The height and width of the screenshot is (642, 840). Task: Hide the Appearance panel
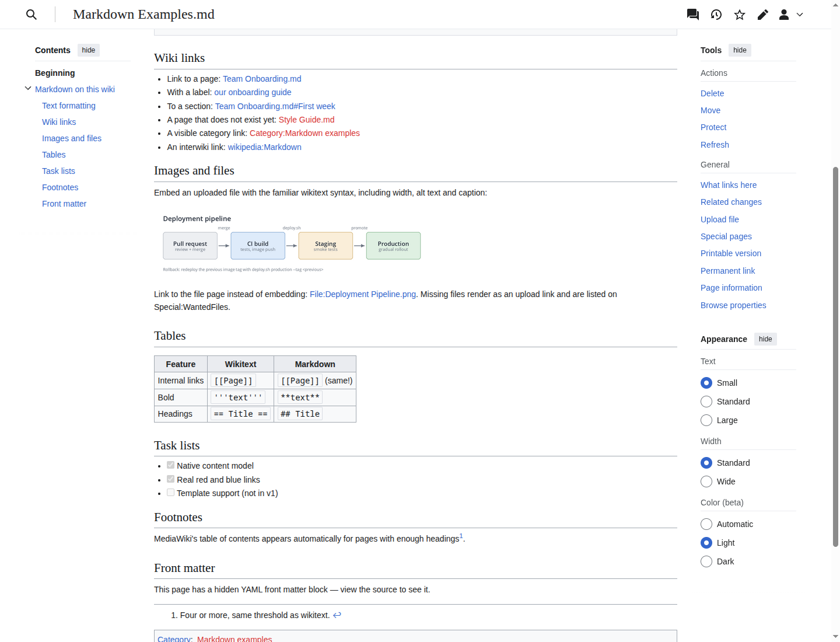click(x=765, y=339)
